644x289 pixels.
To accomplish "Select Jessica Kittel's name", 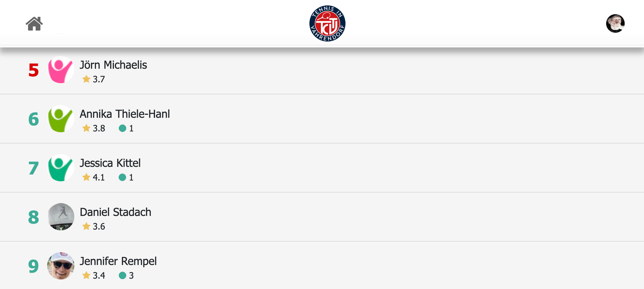I will (x=110, y=163).
